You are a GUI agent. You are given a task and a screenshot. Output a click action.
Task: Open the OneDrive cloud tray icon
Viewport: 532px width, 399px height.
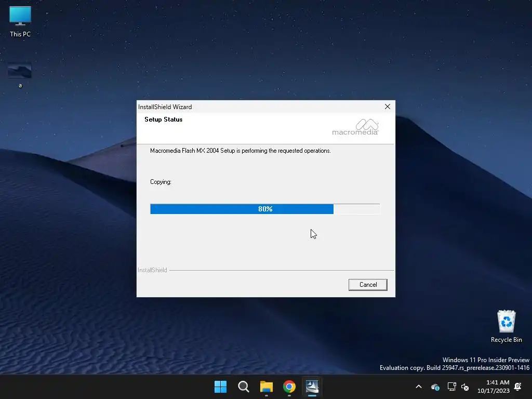click(x=435, y=387)
